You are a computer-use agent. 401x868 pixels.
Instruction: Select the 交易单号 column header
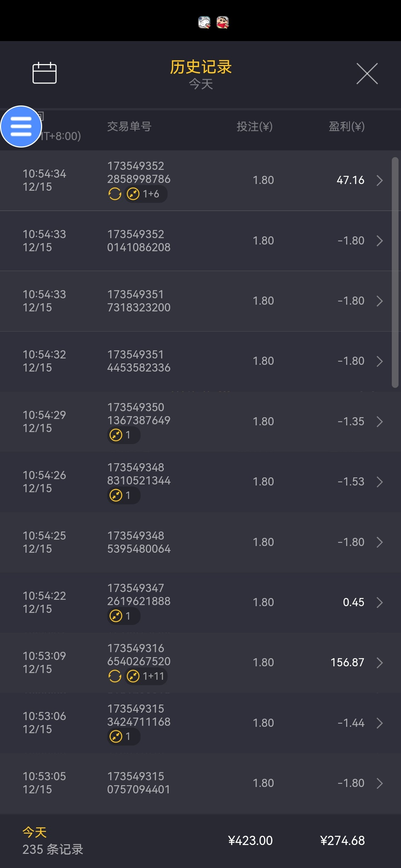pyautogui.click(x=129, y=126)
